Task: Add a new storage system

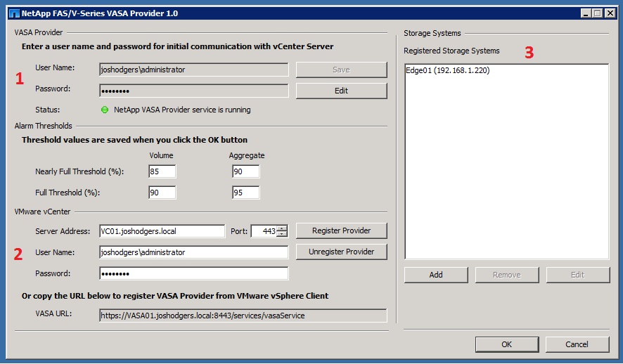Action: pyautogui.click(x=436, y=275)
